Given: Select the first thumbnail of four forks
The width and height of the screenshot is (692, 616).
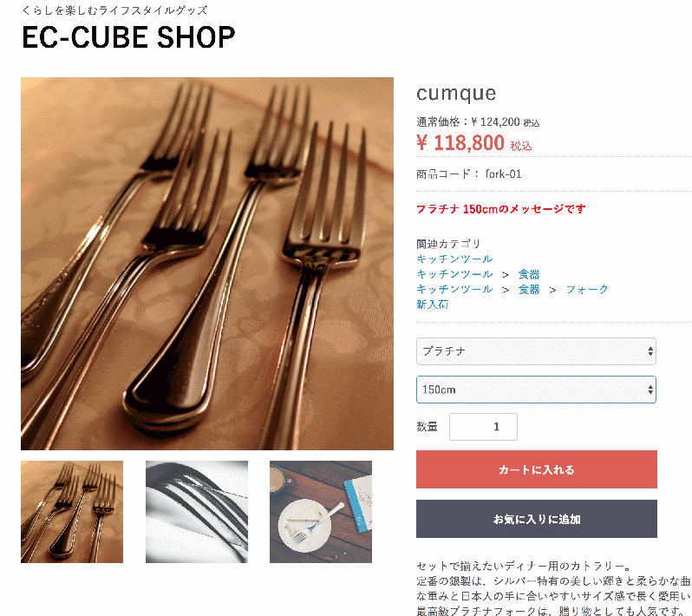Looking at the screenshot, I should pyautogui.click(x=72, y=512).
